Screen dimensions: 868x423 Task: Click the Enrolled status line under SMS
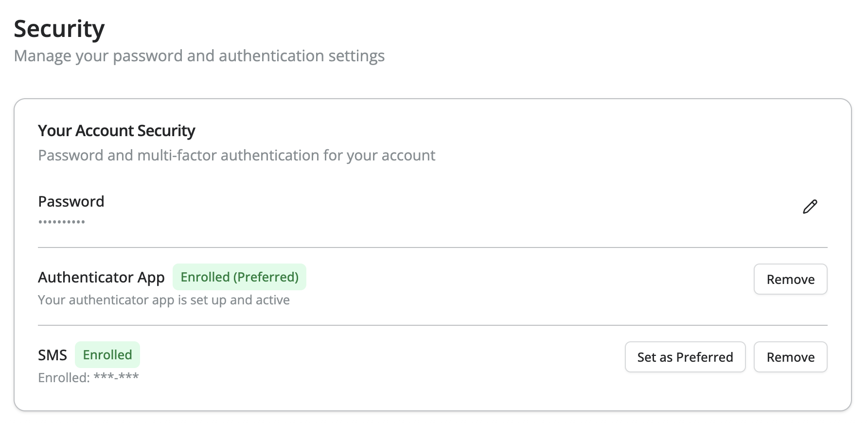[x=88, y=377]
